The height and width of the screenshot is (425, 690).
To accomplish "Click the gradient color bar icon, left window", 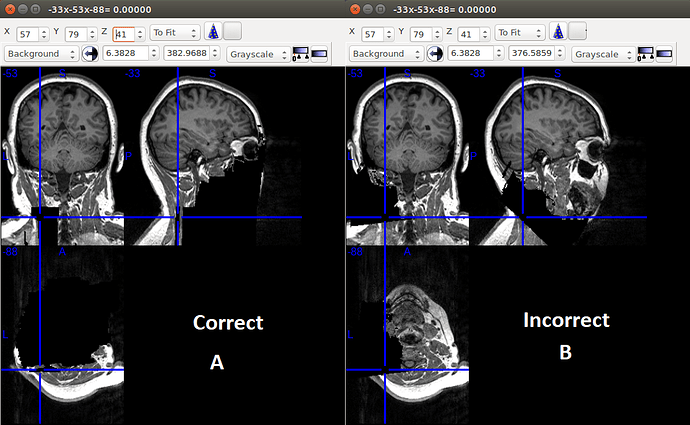I will click(x=319, y=54).
